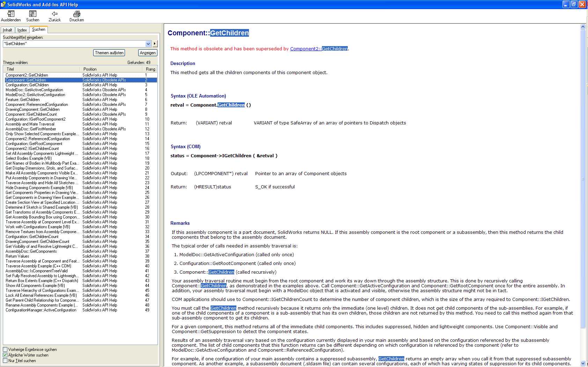The width and height of the screenshot is (588, 367).
Task: Open 'Work with Configurations Example (VB)' topic
Action: 81,227
